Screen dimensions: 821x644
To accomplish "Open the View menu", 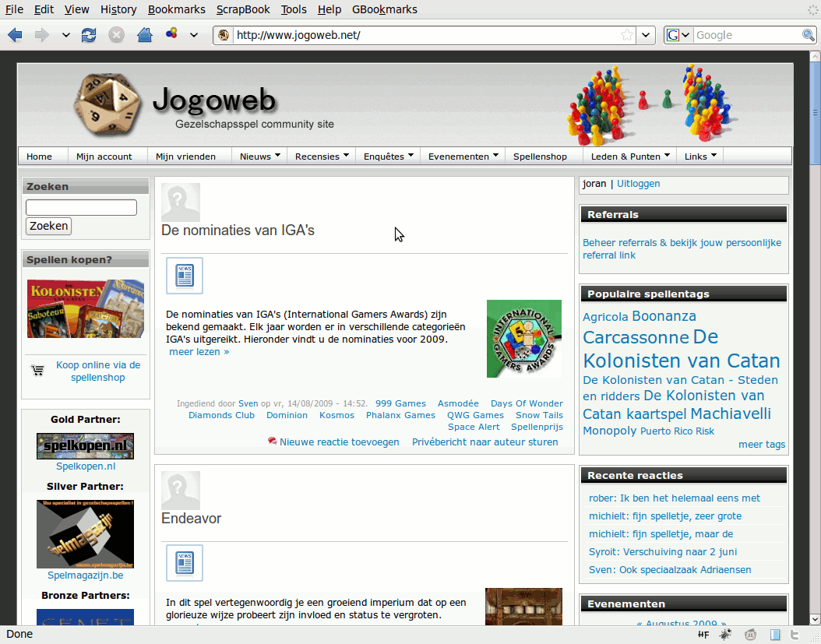I will point(77,9).
